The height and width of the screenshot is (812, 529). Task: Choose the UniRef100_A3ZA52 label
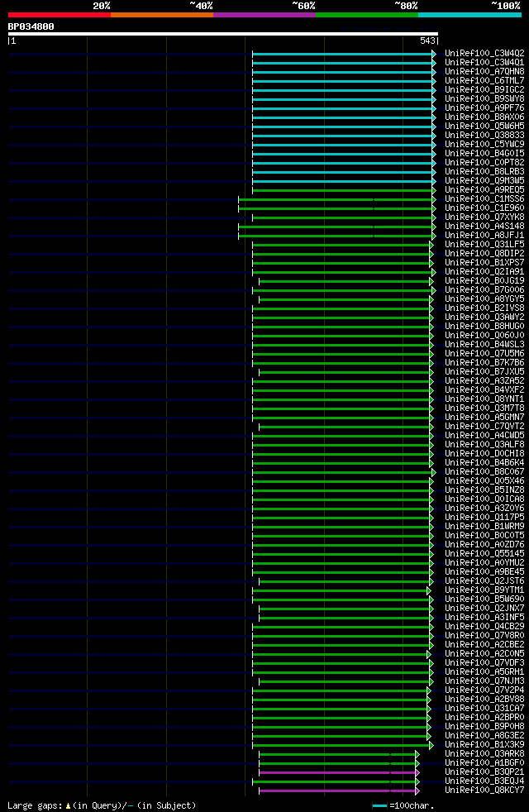tap(484, 381)
